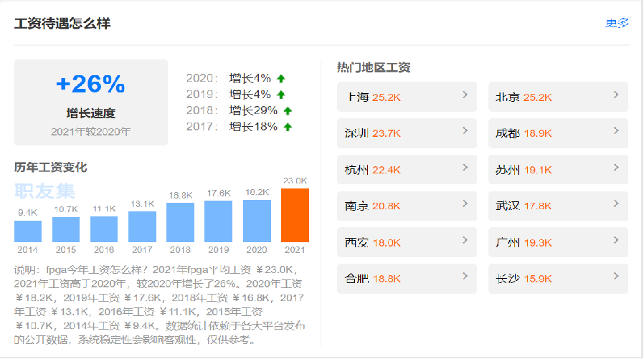Open 北京 25.2K salary card
The image size is (644, 359).
tap(558, 97)
